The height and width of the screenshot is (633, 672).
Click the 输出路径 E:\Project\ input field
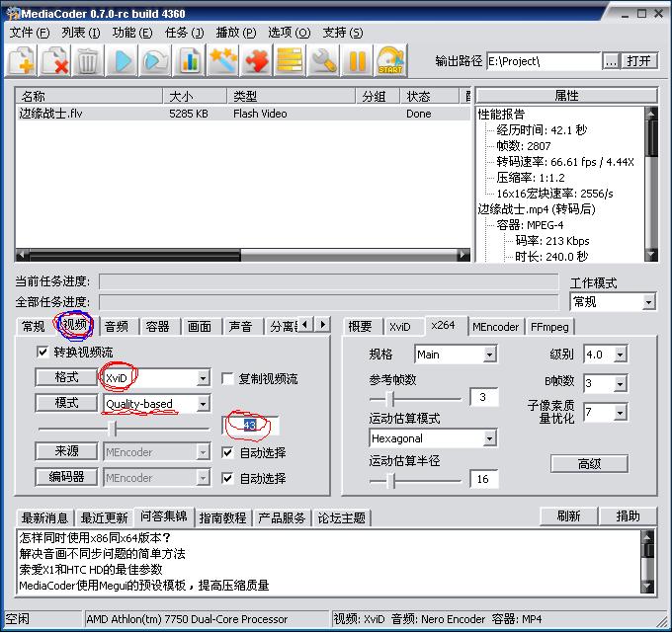[544, 61]
